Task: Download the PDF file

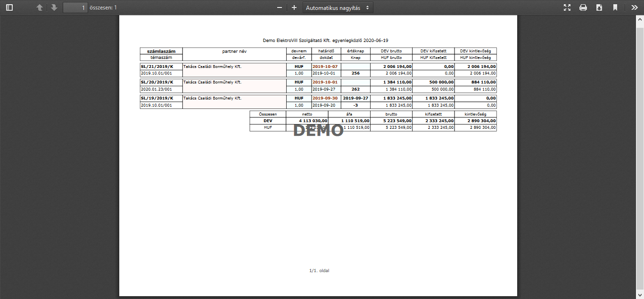Action: click(599, 8)
